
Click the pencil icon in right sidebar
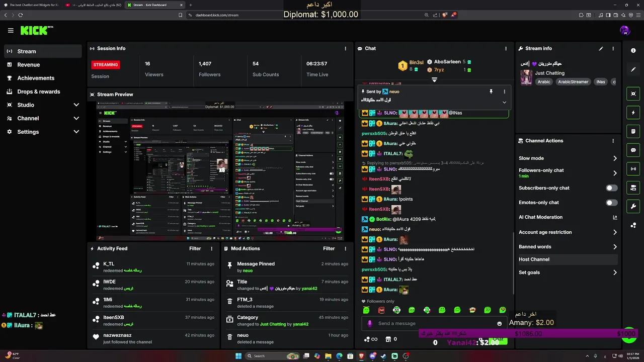point(633,69)
